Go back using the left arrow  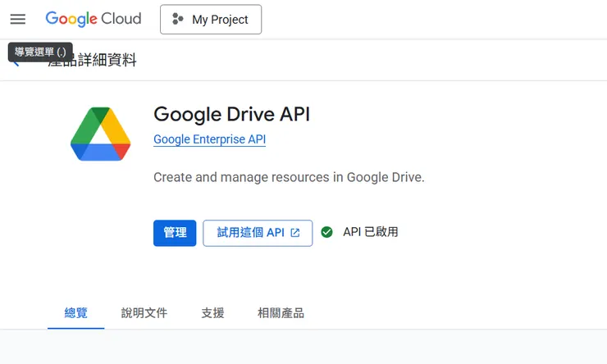pyautogui.click(x=16, y=62)
